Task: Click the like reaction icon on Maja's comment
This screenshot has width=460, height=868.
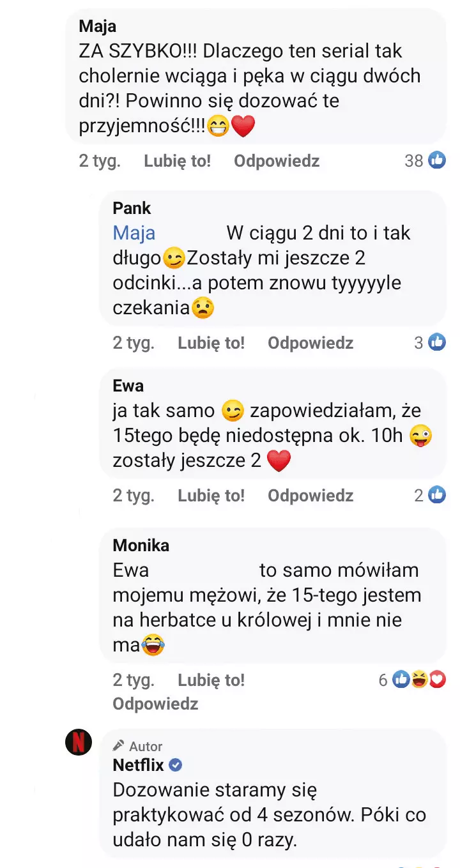Action: coord(437,160)
